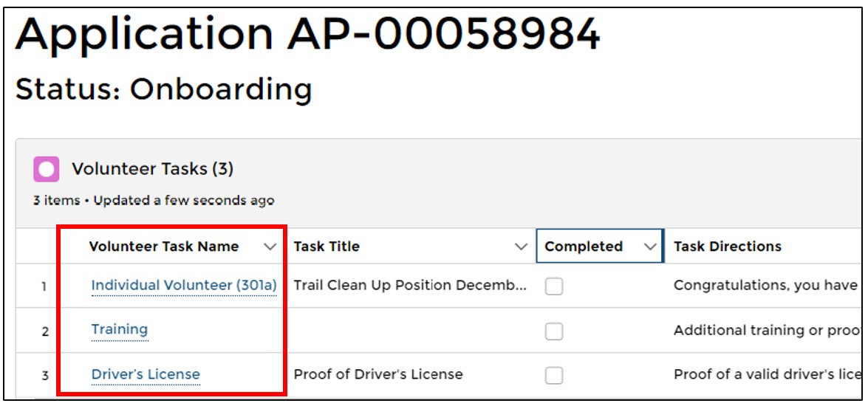
Task: Select row number 1 in table
Action: click(x=45, y=287)
